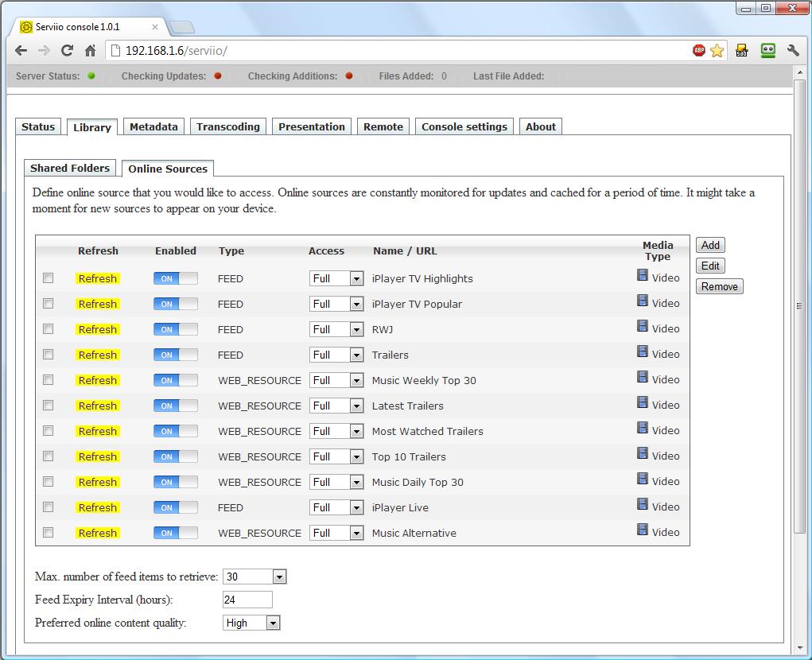Click the green robot extension icon
This screenshot has height=660, width=812.
pos(767,51)
